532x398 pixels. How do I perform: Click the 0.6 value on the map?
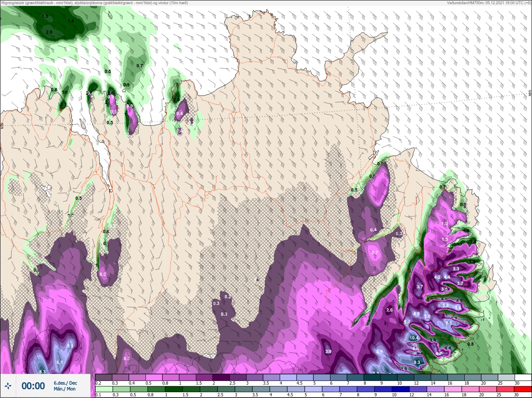pos(106,231)
